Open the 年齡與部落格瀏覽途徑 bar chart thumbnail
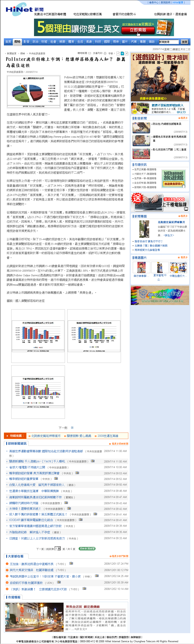Screen dimensions: 194x644 point(38,392)
